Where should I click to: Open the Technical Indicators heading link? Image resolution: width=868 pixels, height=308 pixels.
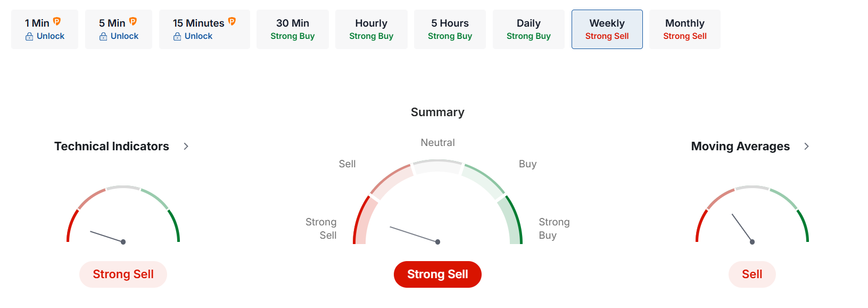[112, 147]
